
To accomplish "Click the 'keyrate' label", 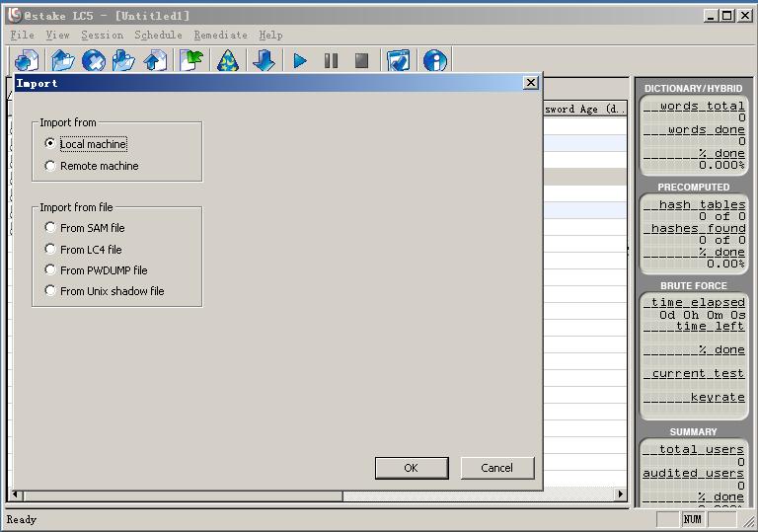I will point(718,397).
